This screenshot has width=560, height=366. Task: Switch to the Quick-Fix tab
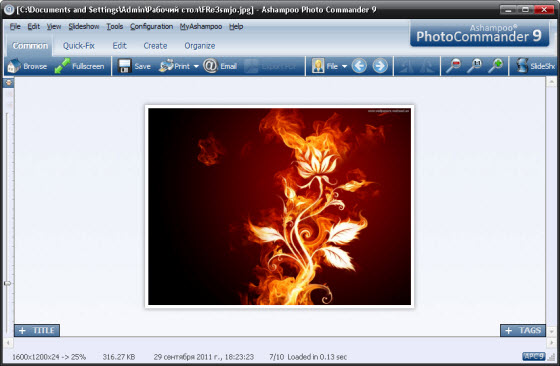79,46
